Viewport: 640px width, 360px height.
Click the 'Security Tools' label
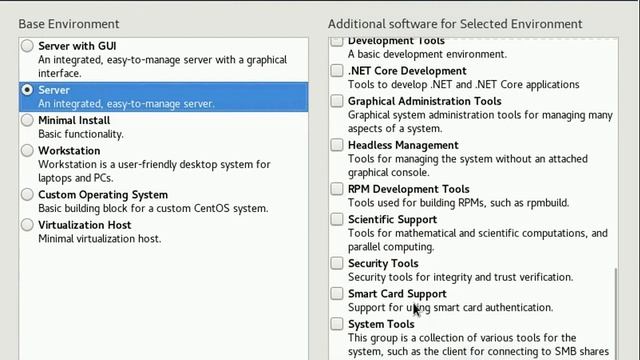coord(383,263)
